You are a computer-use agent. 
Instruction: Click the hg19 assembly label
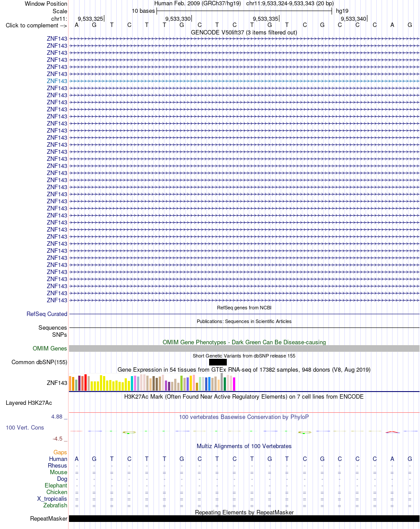[x=342, y=11]
